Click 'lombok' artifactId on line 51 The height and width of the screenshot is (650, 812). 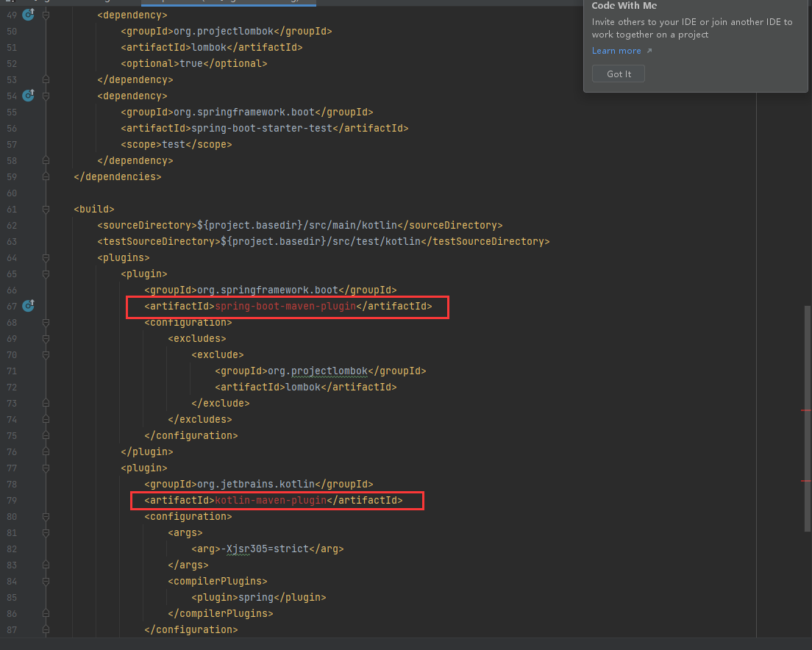(x=209, y=48)
